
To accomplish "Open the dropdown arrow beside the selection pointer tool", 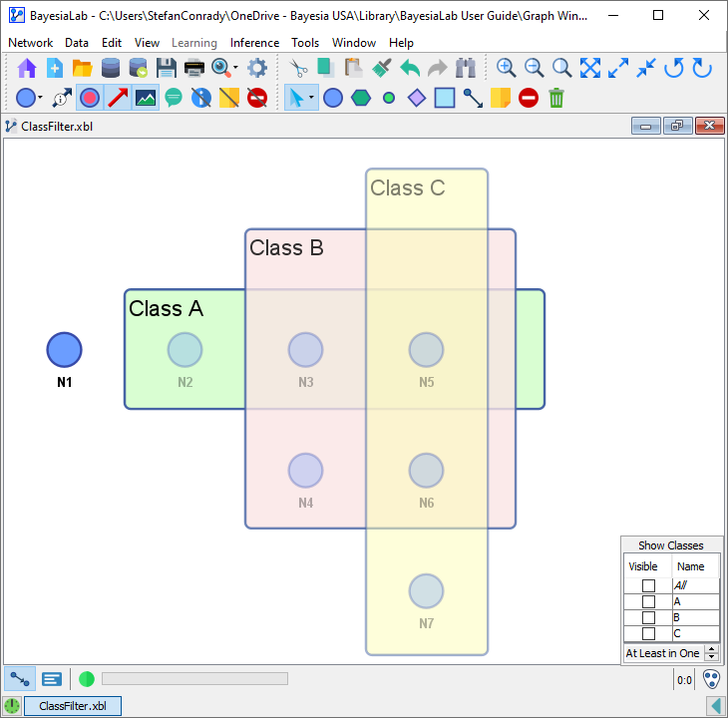I will (x=312, y=98).
